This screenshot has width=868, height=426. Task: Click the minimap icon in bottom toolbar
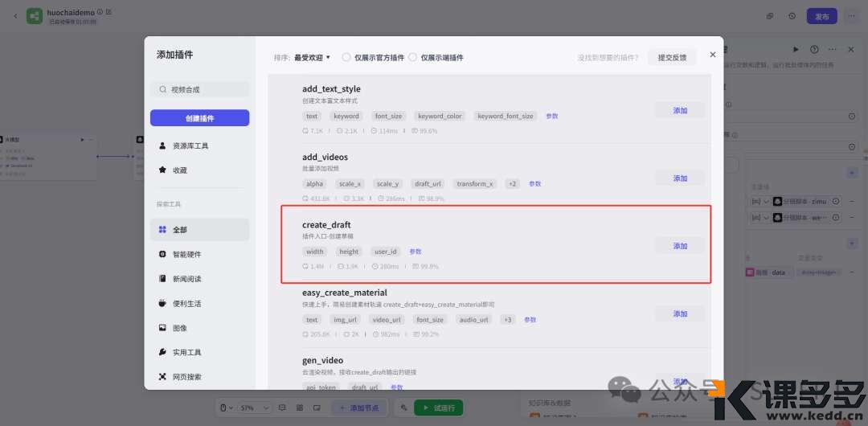317,408
